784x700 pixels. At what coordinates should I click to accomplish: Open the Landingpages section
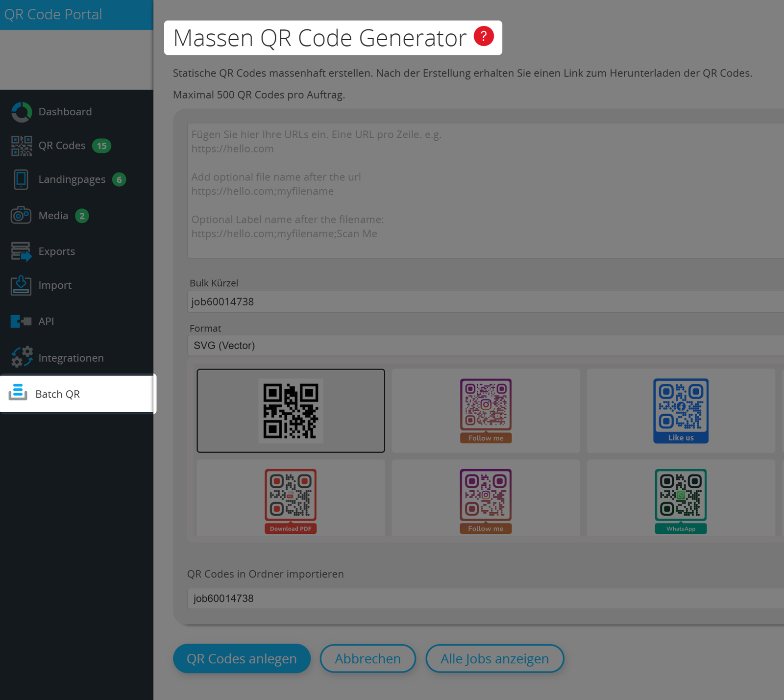point(72,179)
